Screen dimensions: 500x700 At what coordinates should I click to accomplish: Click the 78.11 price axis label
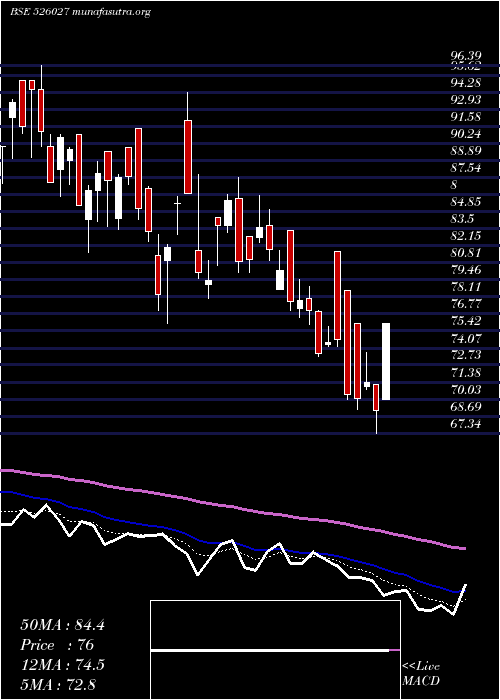tap(466, 287)
